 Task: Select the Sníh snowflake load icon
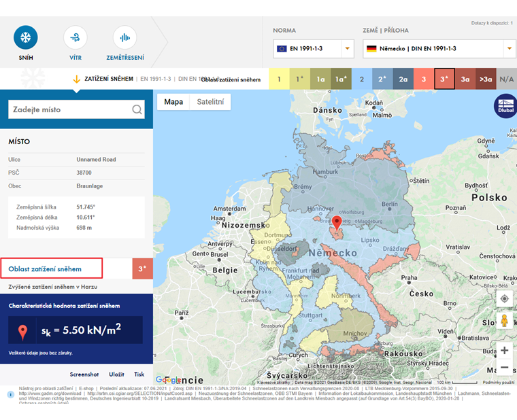26,37
